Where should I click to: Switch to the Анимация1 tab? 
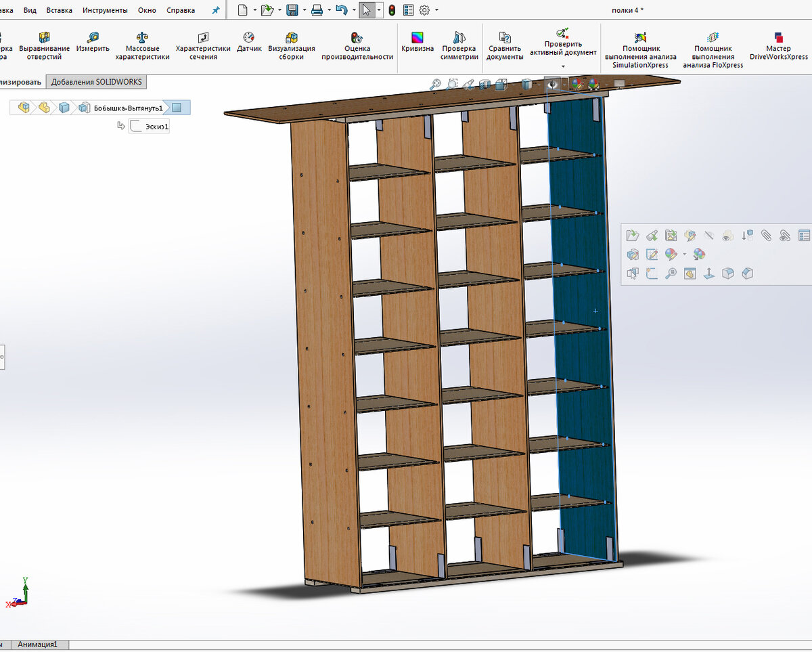(x=38, y=645)
